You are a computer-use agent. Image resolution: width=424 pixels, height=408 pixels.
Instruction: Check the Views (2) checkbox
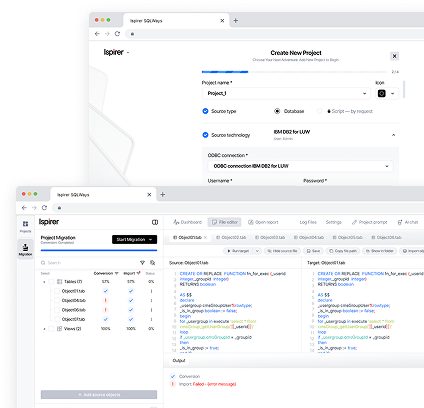(51, 329)
